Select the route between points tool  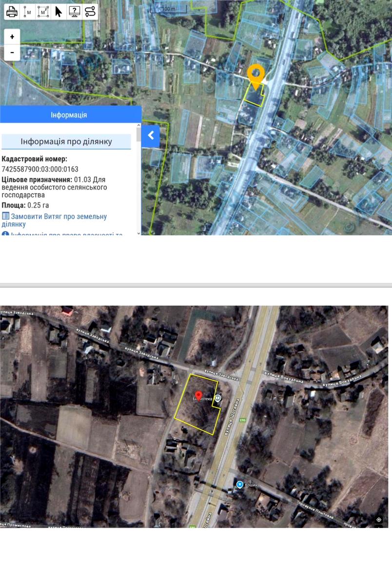[x=90, y=12]
